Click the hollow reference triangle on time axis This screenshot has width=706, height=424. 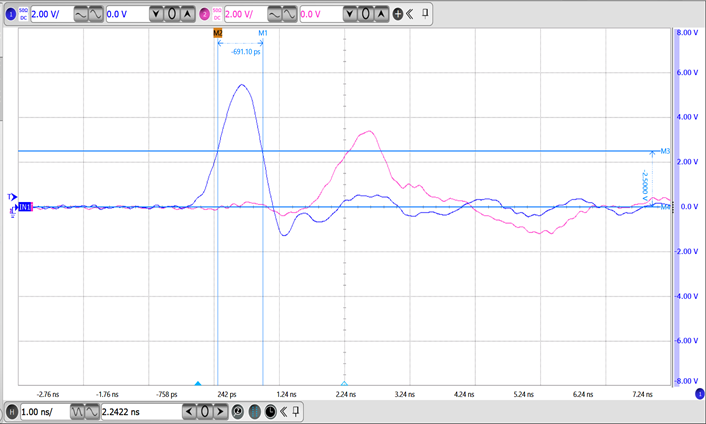tap(344, 383)
